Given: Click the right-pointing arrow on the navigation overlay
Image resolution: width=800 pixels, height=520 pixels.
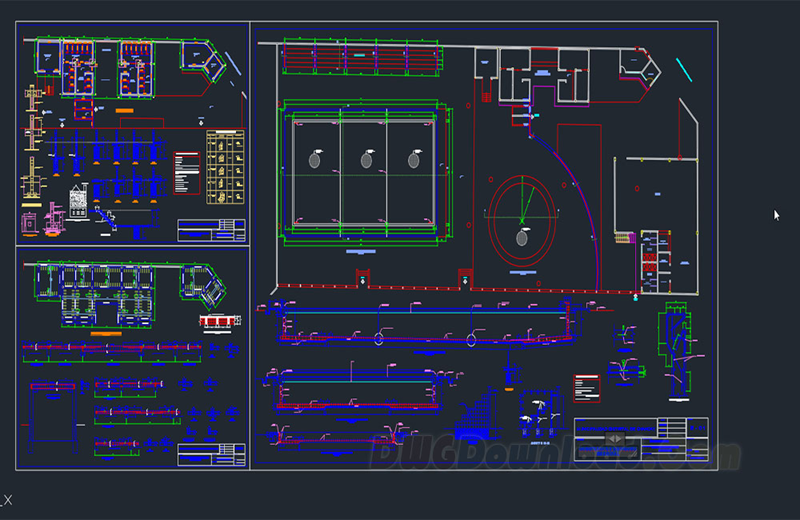Looking at the screenshot, I should tap(619, 439).
